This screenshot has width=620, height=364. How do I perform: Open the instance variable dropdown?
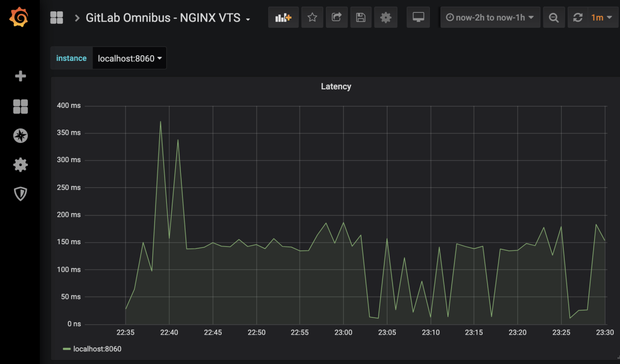[129, 58]
